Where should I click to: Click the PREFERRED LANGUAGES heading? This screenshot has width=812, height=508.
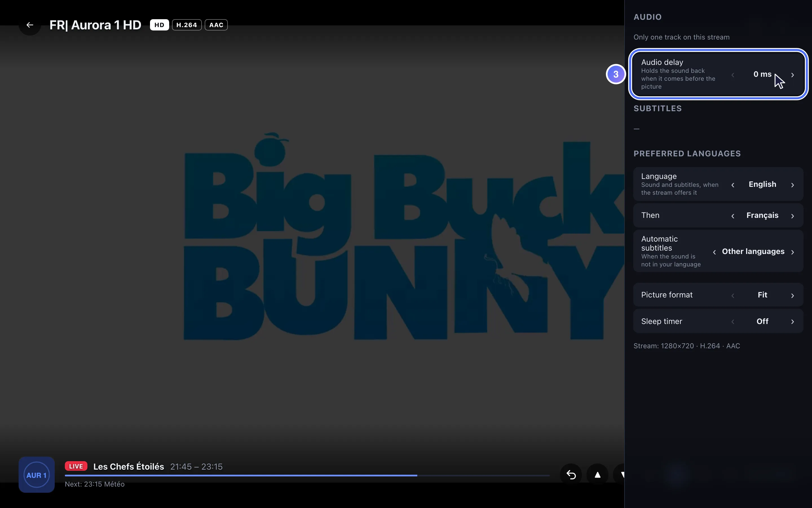coord(687,154)
